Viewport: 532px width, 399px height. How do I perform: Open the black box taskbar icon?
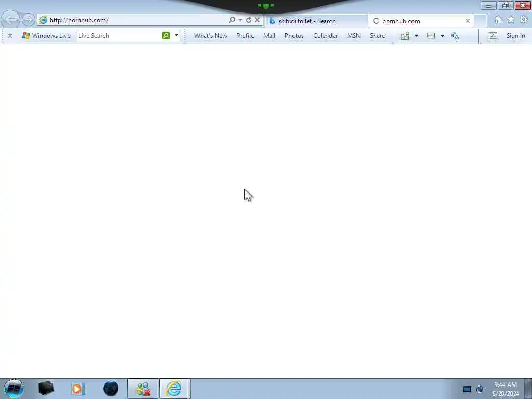click(46, 389)
